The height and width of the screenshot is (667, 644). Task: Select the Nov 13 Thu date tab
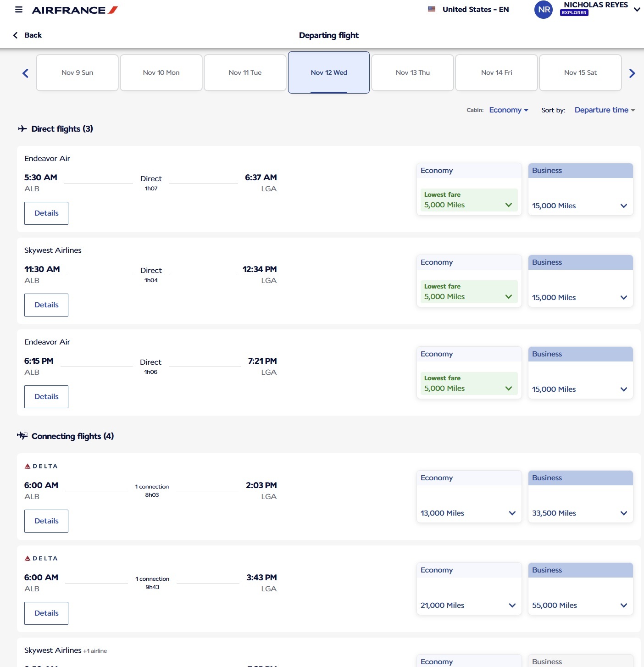[x=413, y=72]
